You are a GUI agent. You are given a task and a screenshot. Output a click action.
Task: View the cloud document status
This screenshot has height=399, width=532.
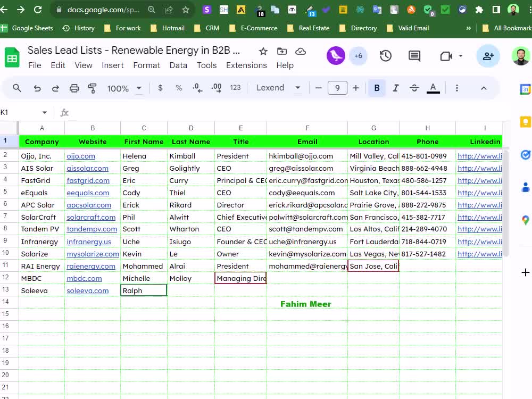[301, 51]
